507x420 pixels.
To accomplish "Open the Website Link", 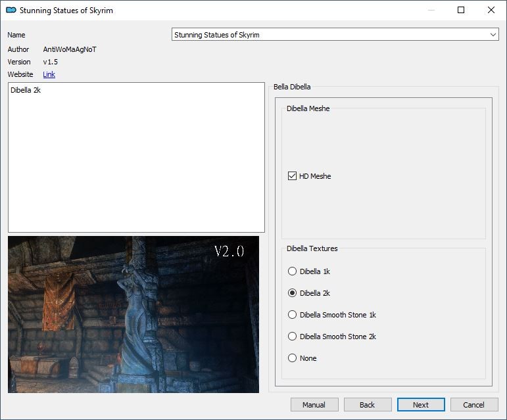I will (49, 74).
